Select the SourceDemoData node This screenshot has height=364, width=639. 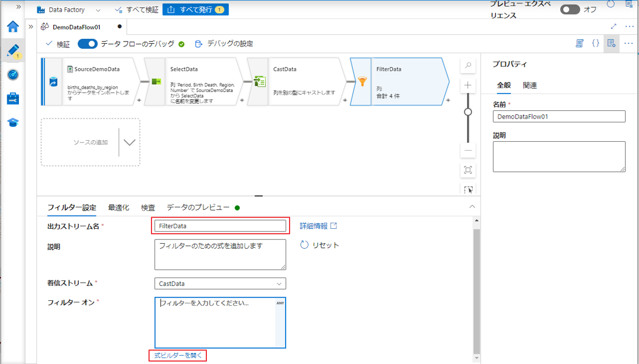pyautogui.click(x=90, y=81)
